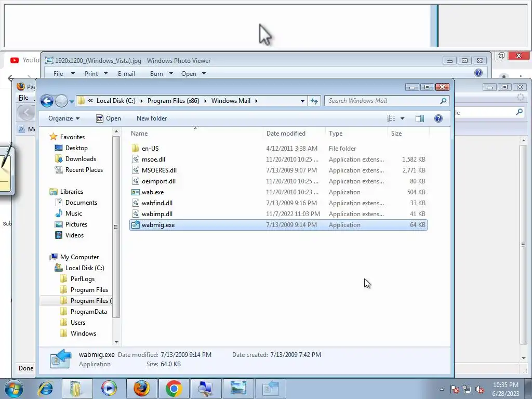This screenshot has width=532, height=399.
Task: Click the volume icon in system tray
Action: [x=480, y=390]
